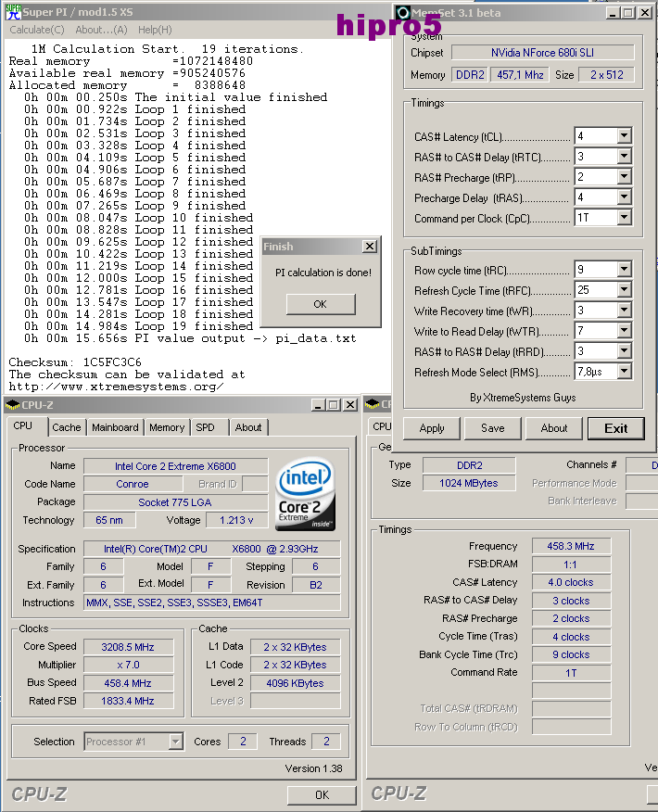Image resolution: width=658 pixels, height=812 pixels.
Task: Open the Refresh Mode Select (RMS) dropdown
Action: (x=625, y=371)
